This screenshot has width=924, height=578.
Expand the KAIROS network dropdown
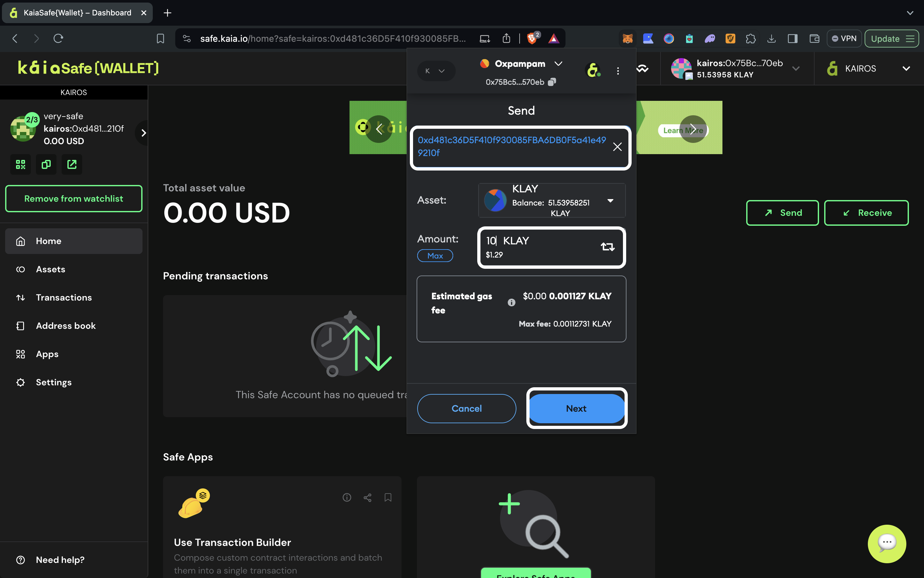pyautogui.click(x=906, y=69)
